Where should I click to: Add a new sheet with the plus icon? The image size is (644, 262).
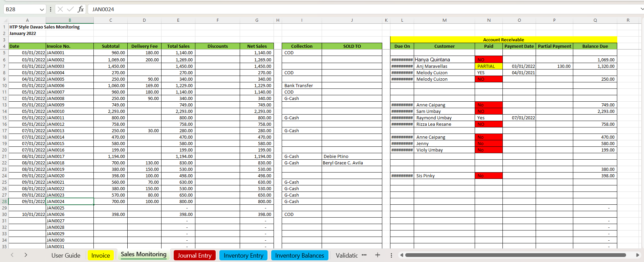click(x=378, y=255)
